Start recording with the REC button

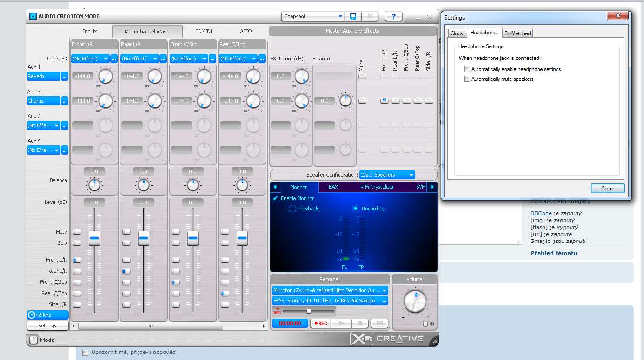(x=320, y=323)
